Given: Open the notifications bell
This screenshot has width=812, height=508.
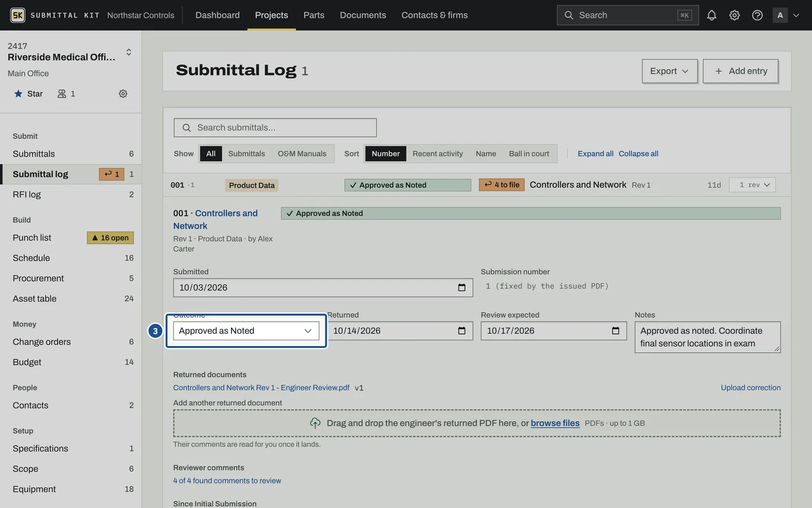Looking at the screenshot, I should (x=712, y=15).
